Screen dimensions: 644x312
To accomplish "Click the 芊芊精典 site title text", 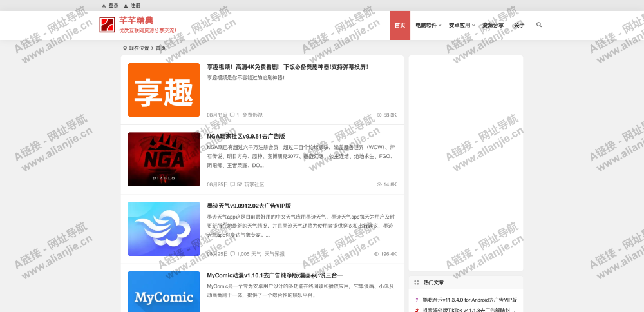I will click(x=136, y=21).
